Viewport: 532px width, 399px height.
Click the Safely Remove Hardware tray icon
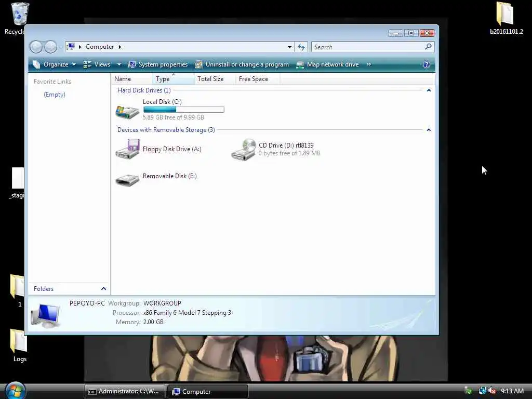click(x=468, y=391)
